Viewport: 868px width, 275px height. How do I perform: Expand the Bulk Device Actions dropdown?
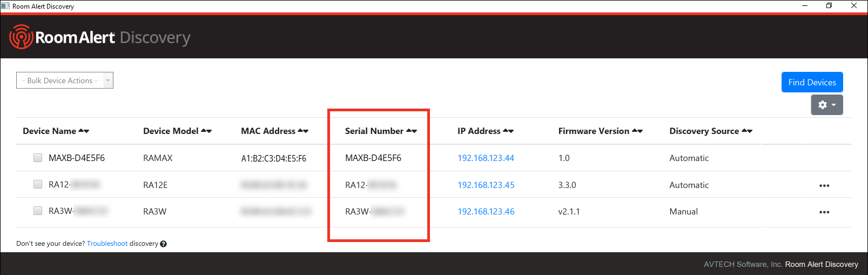tap(65, 81)
